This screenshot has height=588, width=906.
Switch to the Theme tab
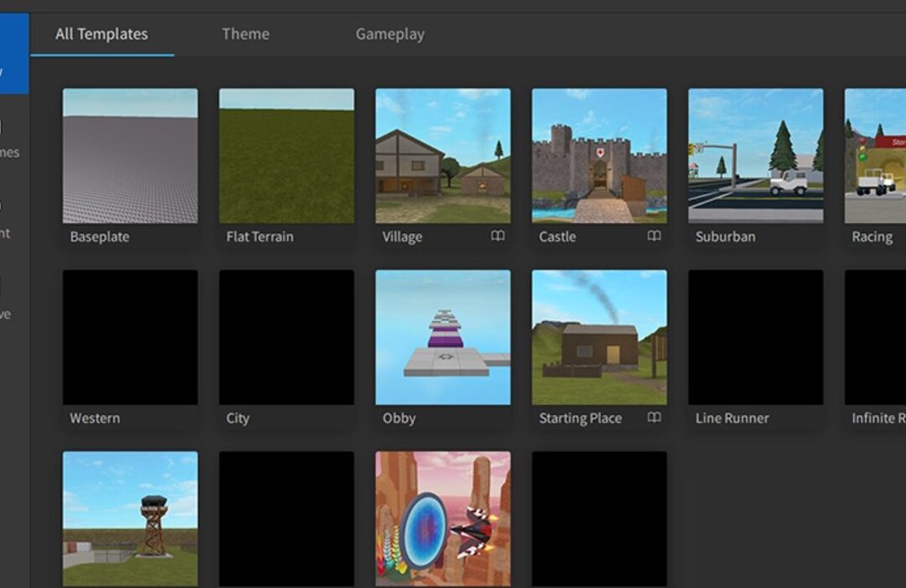click(x=245, y=34)
